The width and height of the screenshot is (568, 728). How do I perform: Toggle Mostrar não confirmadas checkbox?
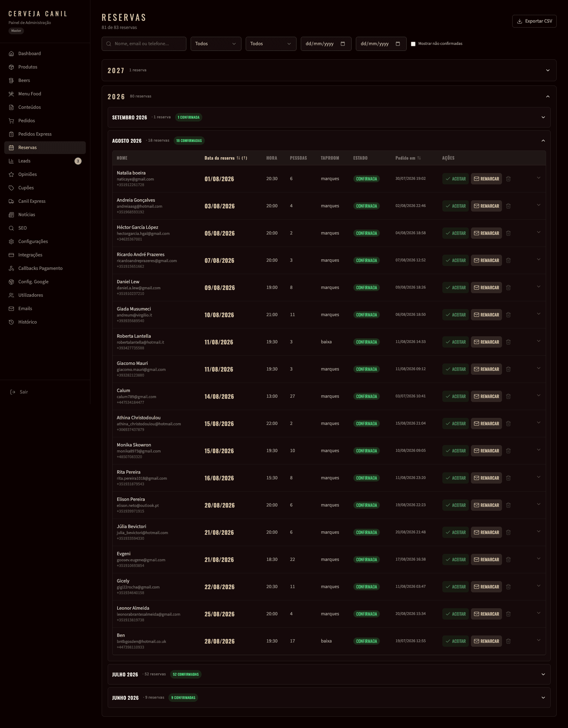pos(413,44)
